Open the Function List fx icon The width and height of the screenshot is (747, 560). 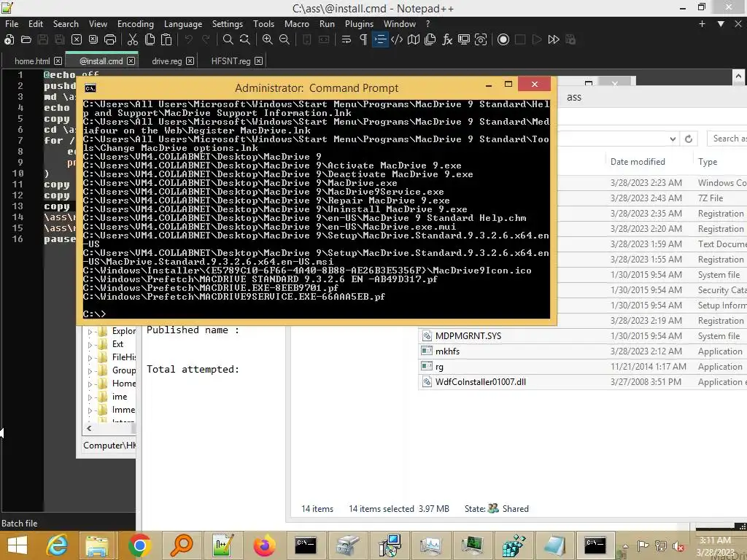coord(447,39)
